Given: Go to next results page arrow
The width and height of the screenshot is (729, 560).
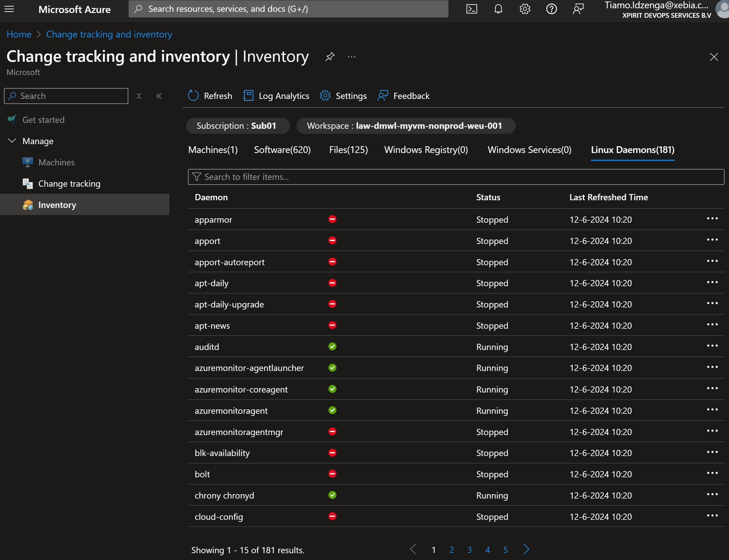Looking at the screenshot, I should click(526, 549).
